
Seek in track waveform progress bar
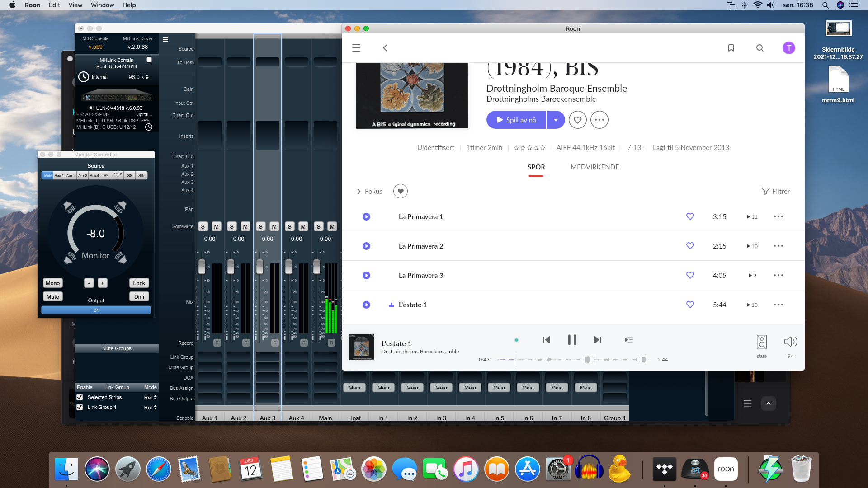573,360
